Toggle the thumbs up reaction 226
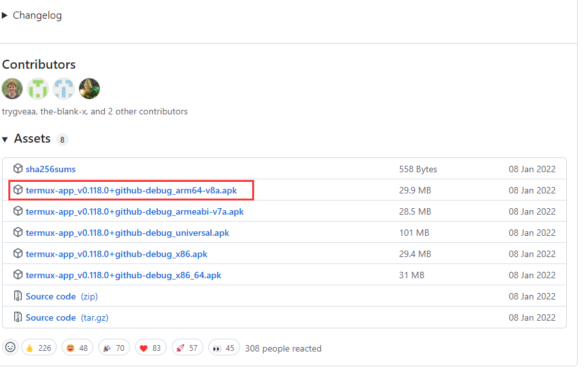 click(x=39, y=348)
